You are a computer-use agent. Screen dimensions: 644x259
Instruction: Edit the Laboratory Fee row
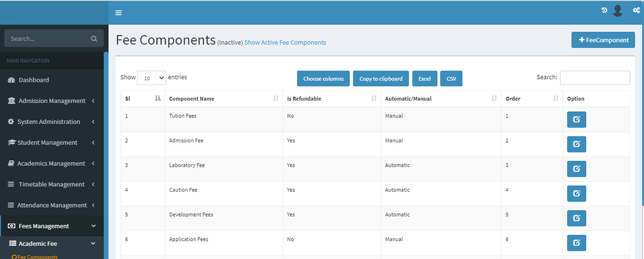[x=576, y=169]
